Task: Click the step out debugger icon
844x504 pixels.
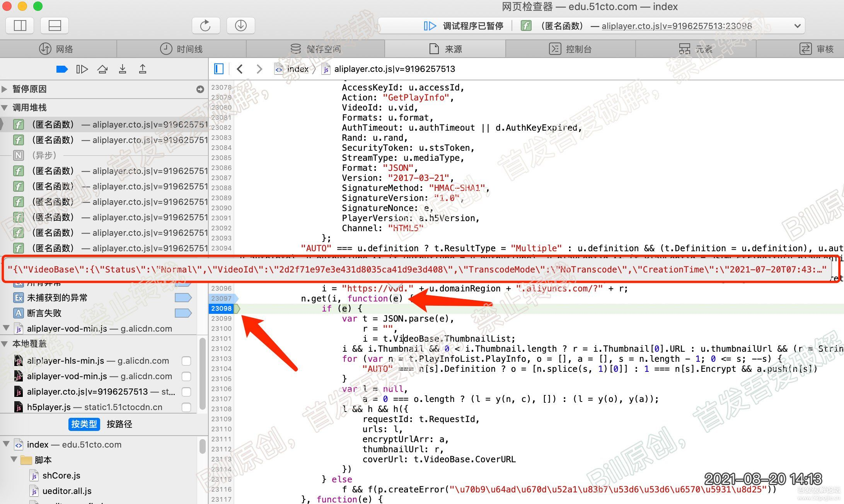Action: click(143, 69)
